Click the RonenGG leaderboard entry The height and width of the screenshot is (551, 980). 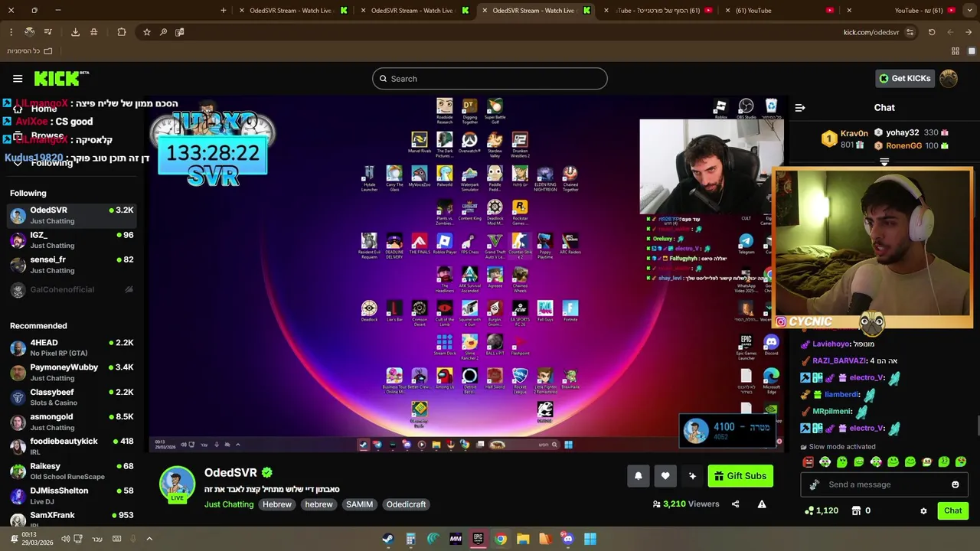pyautogui.click(x=912, y=145)
